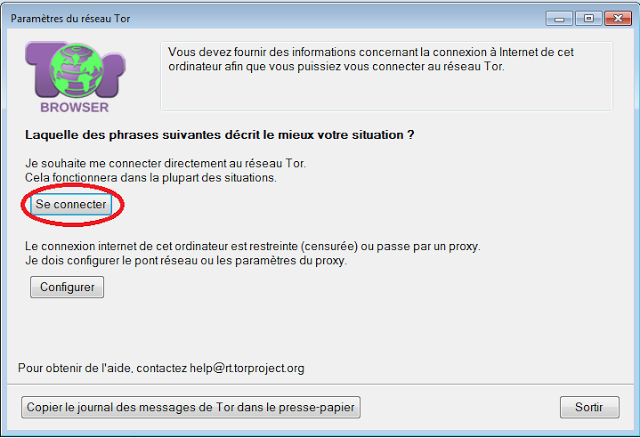
Task: Minimize the Paramètres du réseau Tor window
Action: tap(559, 19)
